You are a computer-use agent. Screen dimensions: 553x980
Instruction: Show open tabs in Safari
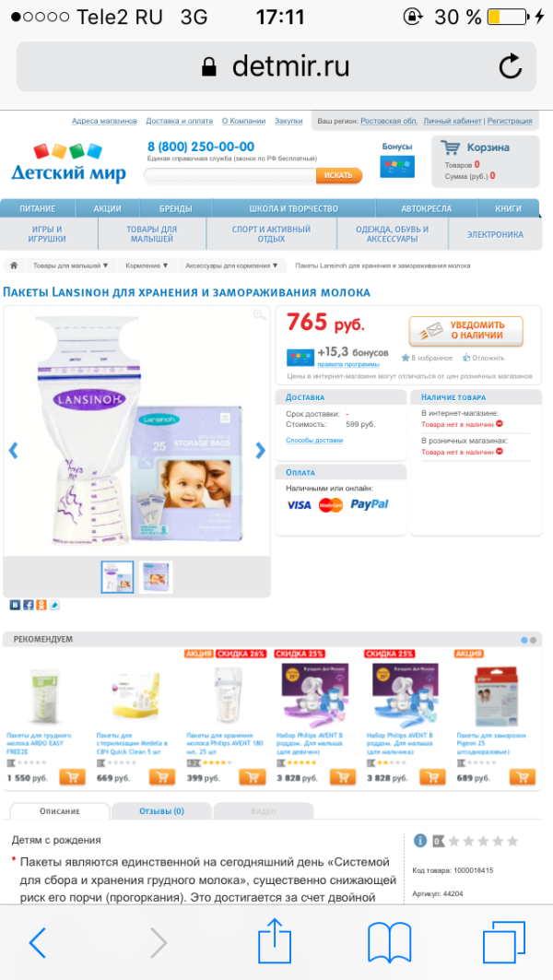(x=503, y=942)
